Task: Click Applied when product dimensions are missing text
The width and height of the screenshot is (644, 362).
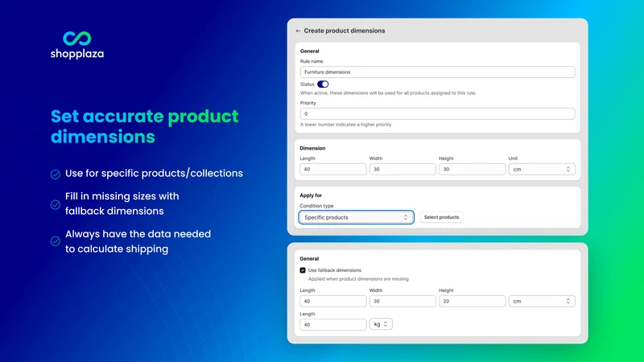Action: click(358, 279)
